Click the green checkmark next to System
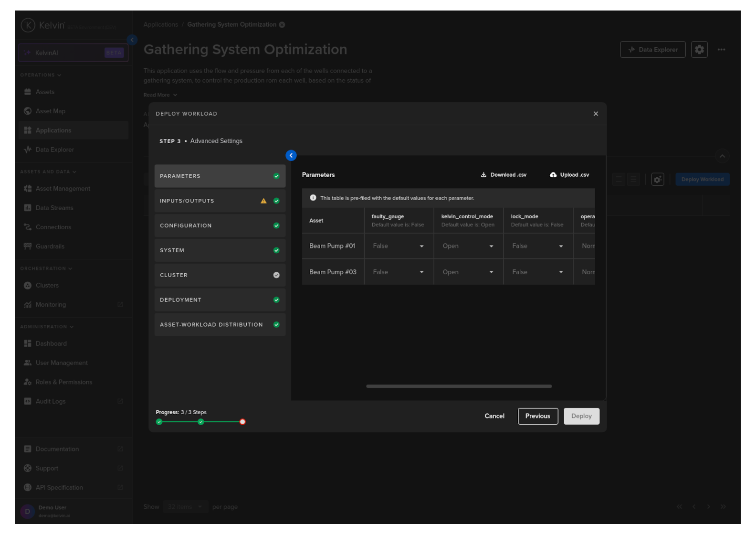 tap(276, 250)
